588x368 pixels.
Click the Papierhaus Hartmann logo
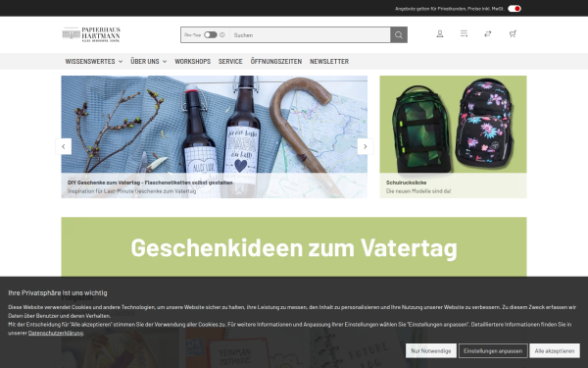91,34
